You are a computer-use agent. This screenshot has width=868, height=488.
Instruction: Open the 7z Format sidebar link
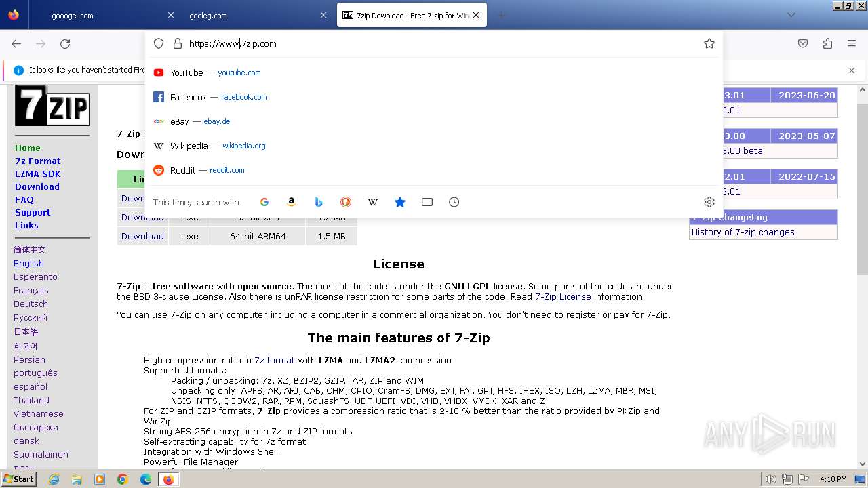tap(37, 161)
